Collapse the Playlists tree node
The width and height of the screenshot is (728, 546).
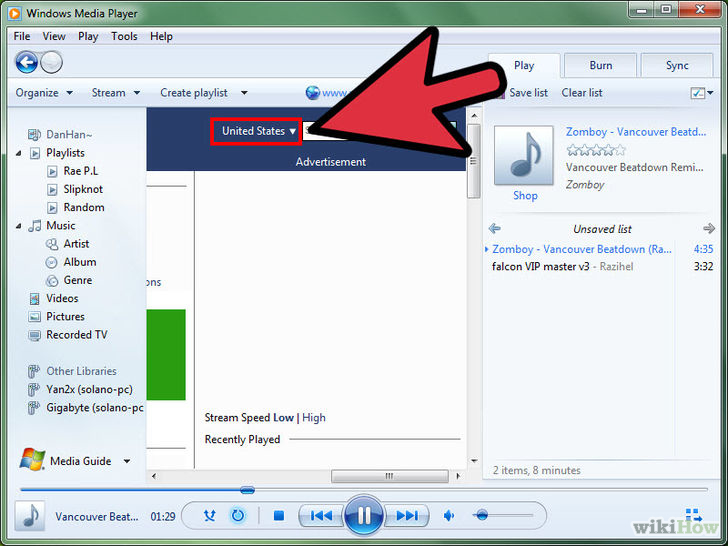[19, 153]
